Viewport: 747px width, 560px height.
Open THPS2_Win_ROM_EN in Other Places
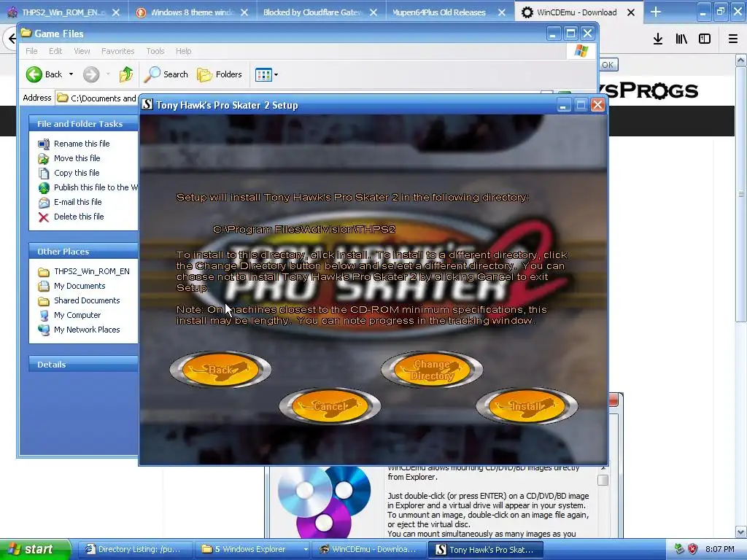(91, 271)
